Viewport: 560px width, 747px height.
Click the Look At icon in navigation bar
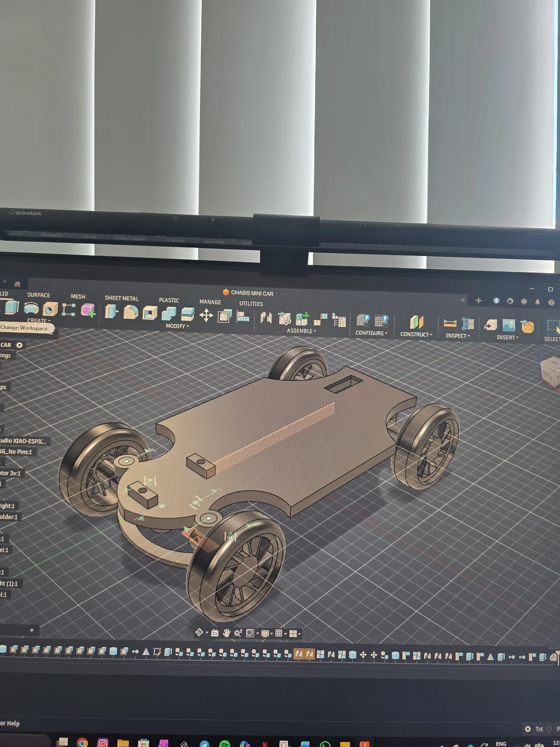click(215, 633)
